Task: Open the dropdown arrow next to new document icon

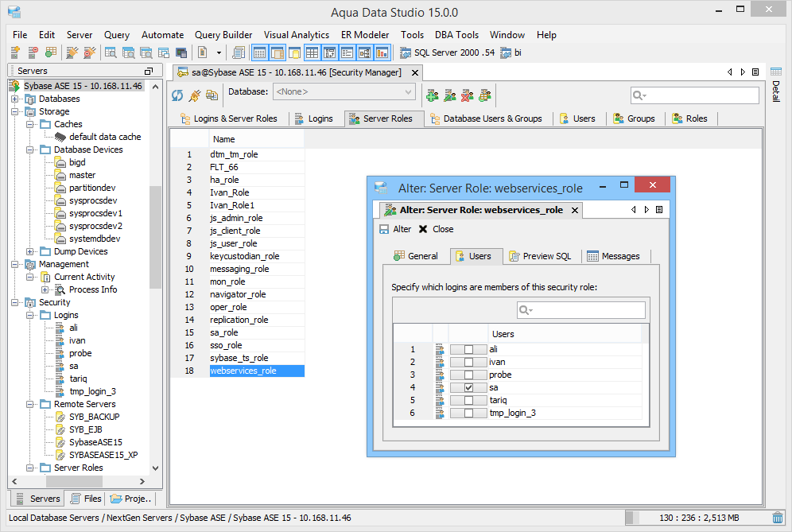Action: coord(219,52)
